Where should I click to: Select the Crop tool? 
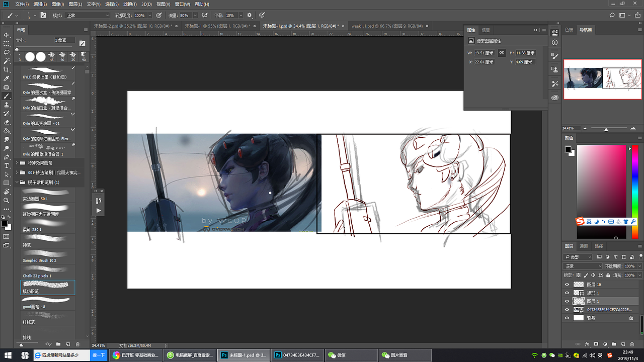[x=7, y=70]
